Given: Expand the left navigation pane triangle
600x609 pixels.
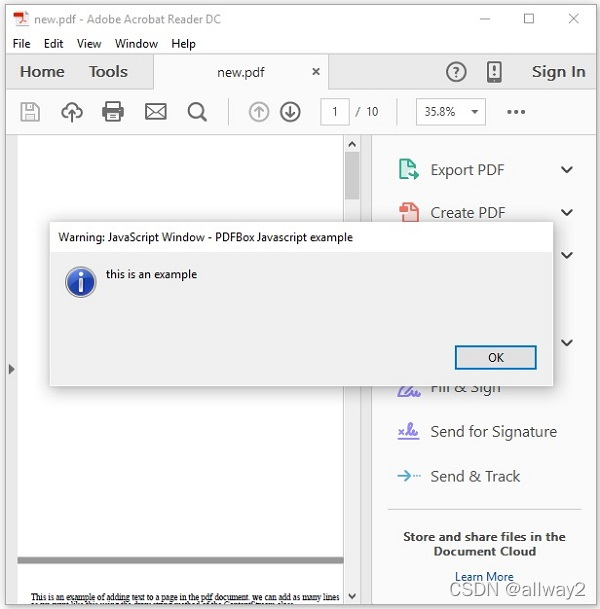Looking at the screenshot, I should tap(12, 369).
